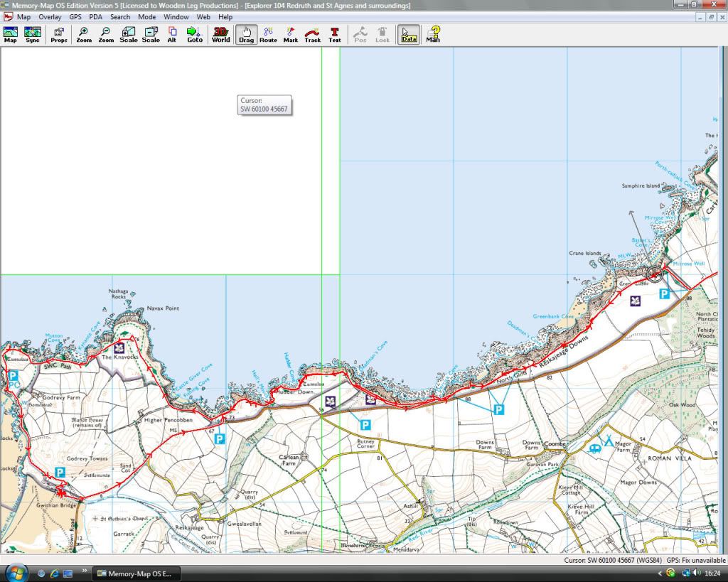Click the ROMAN VILLA label on map
The height and width of the screenshot is (582, 728).
coord(670,458)
